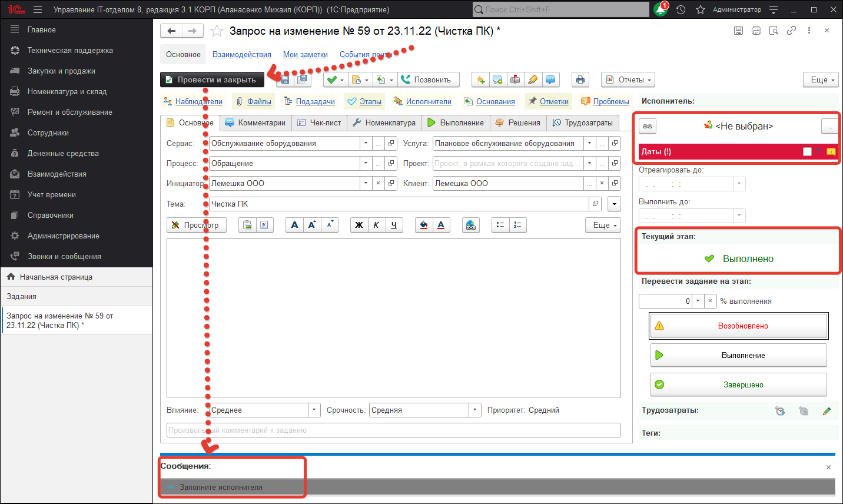
Task: Click the Провести и закрыть button
Action: [212, 79]
